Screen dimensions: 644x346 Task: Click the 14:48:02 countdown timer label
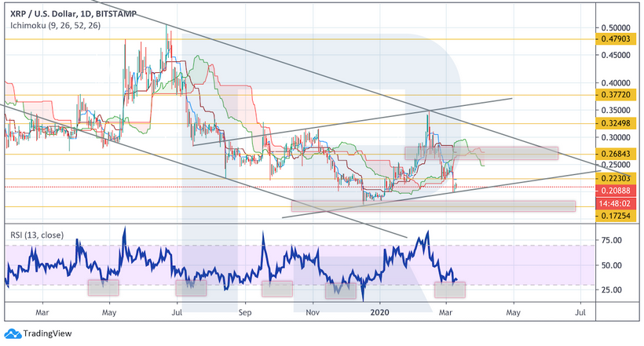(x=615, y=202)
